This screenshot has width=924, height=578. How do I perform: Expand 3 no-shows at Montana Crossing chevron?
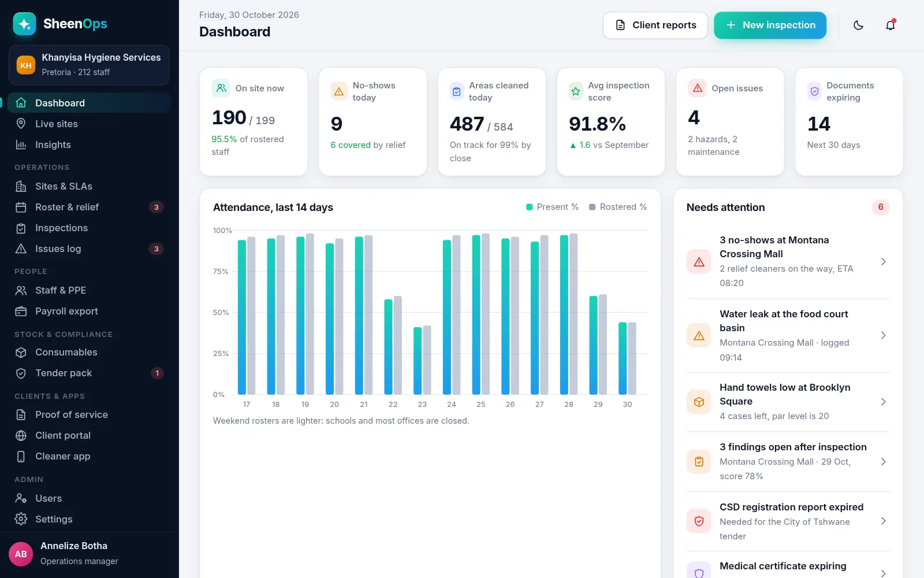point(883,262)
